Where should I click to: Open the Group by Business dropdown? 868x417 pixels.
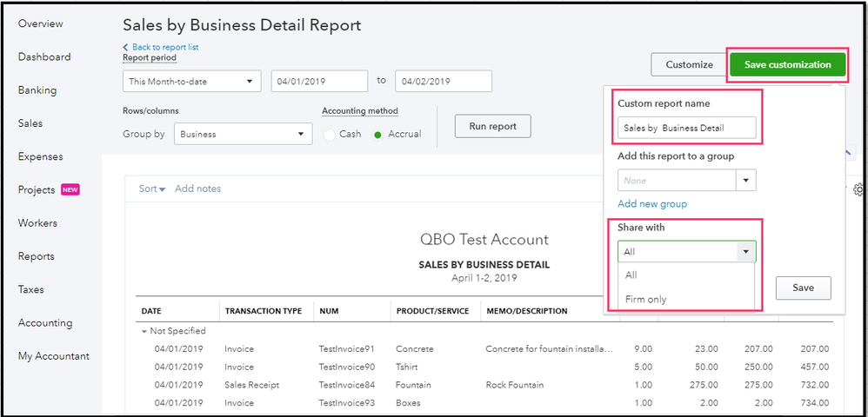point(243,134)
